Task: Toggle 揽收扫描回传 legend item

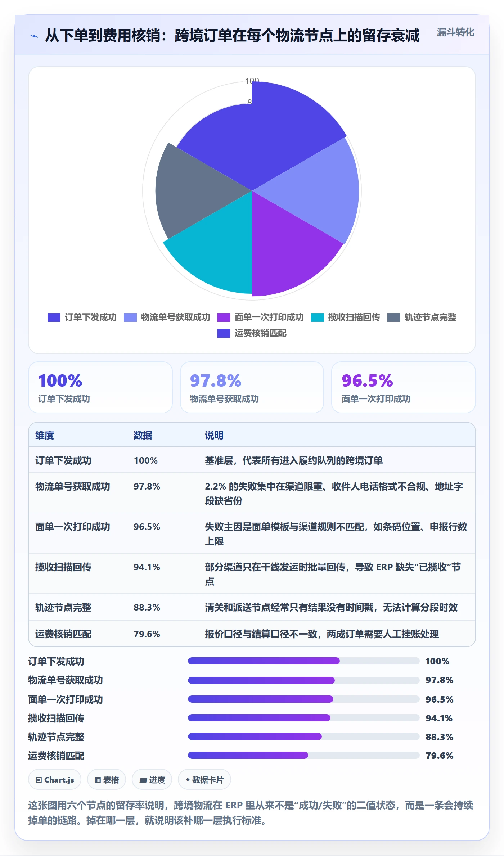Action: coord(346,317)
